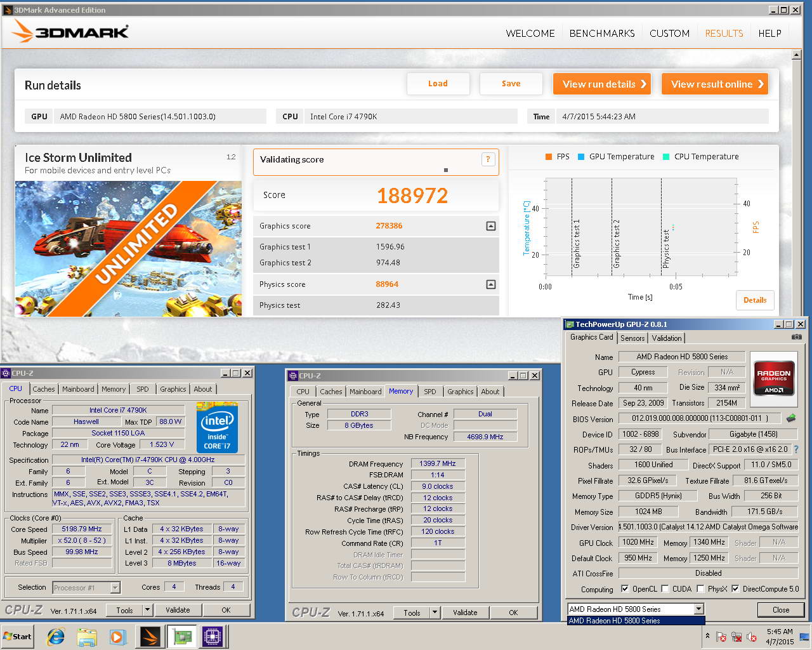Click the network tray icon

click(737, 637)
